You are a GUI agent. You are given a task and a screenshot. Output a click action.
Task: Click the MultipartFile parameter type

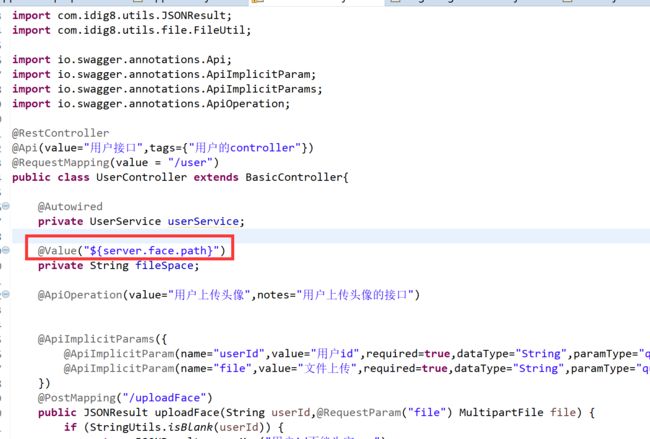[501, 413]
